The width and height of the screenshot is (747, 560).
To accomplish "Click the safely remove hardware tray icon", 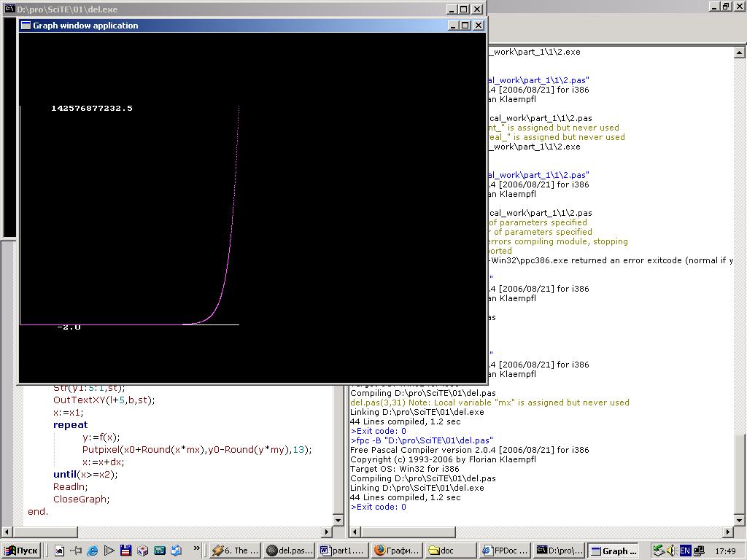I will pyautogui.click(x=659, y=551).
